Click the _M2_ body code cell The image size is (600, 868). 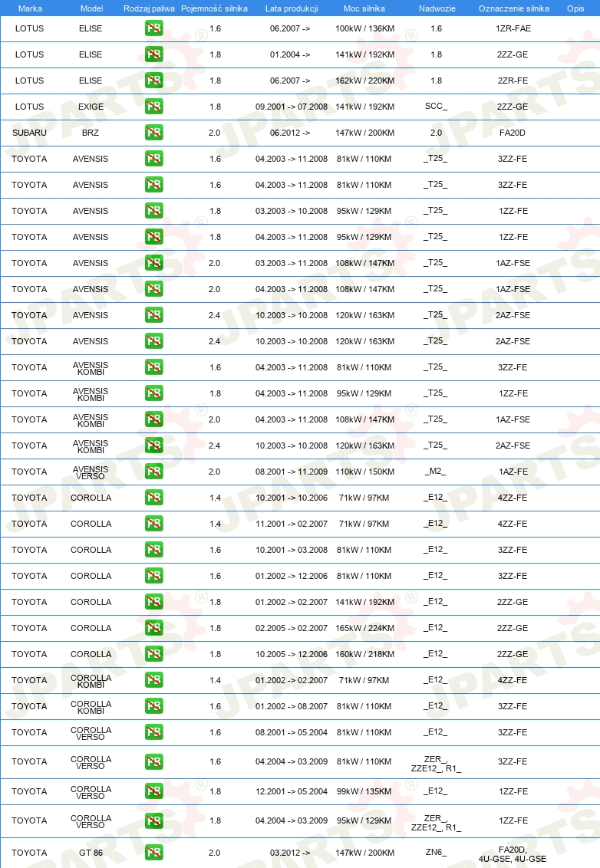click(x=436, y=471)
